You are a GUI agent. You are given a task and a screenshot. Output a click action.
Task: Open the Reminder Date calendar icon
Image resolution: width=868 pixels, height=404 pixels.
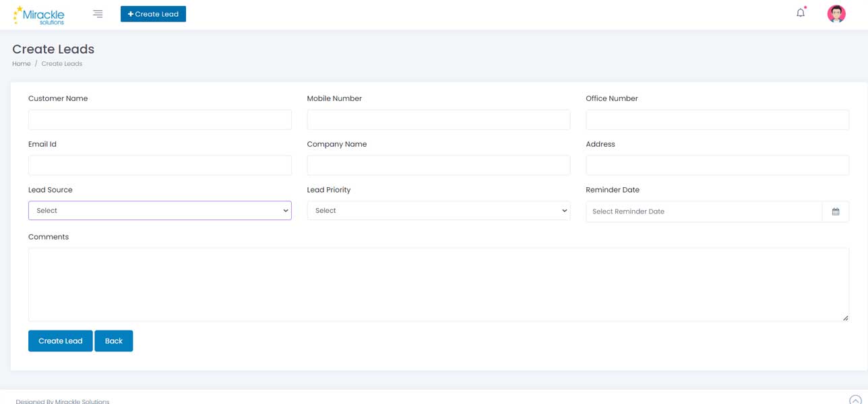click(836, 211)
